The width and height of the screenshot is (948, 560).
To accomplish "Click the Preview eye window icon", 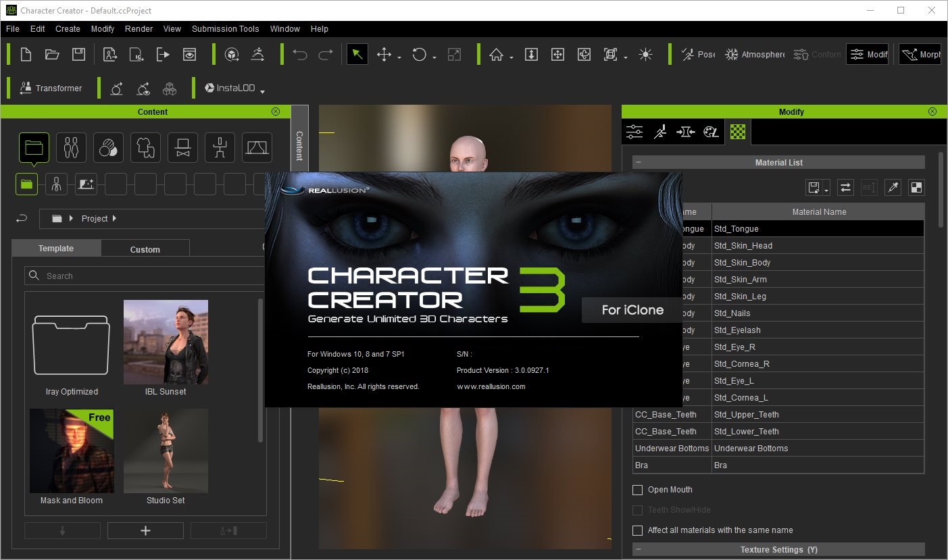I will [x=190, y=55].
